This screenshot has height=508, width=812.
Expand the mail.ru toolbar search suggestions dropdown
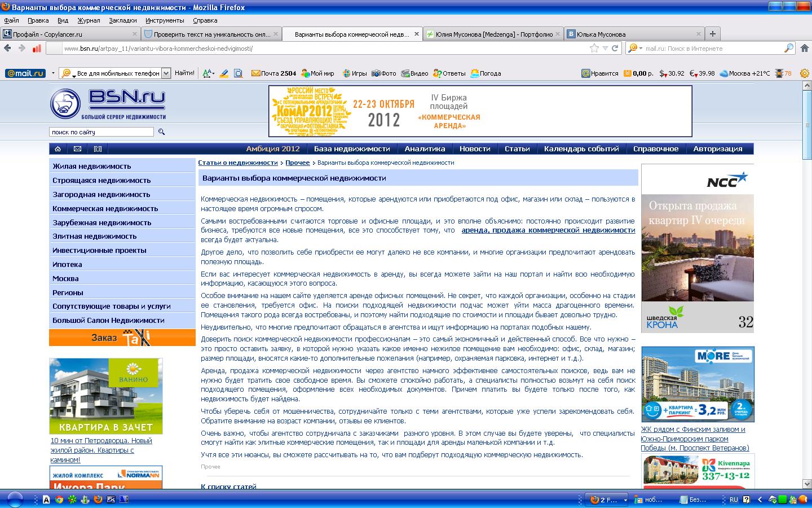(166, 73)
